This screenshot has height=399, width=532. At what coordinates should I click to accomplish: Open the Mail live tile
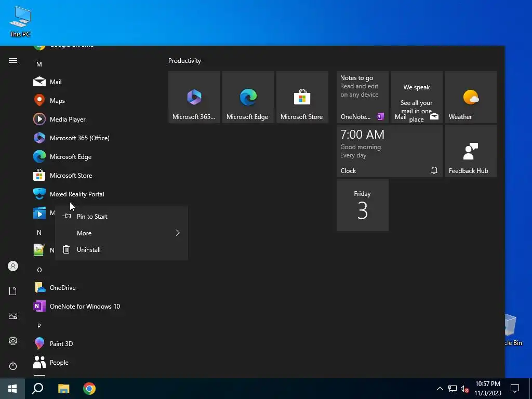416,97
